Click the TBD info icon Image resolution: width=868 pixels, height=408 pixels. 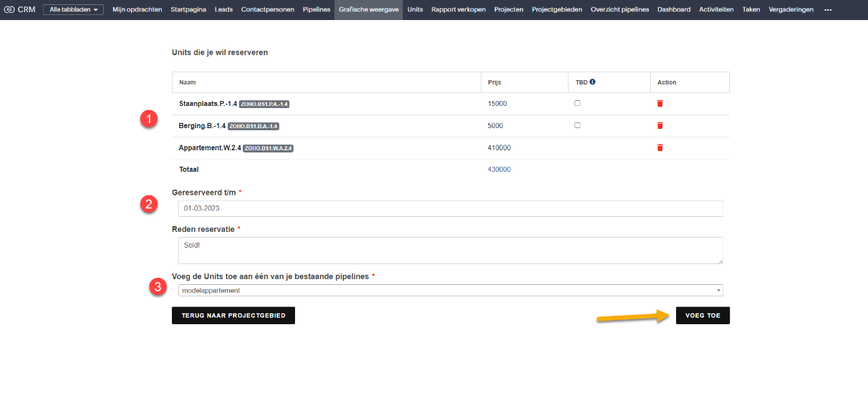coord(592,82)
